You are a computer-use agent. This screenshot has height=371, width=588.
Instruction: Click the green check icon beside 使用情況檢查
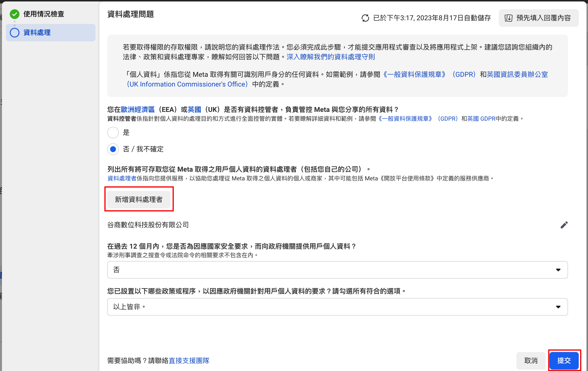pos(15,14)
